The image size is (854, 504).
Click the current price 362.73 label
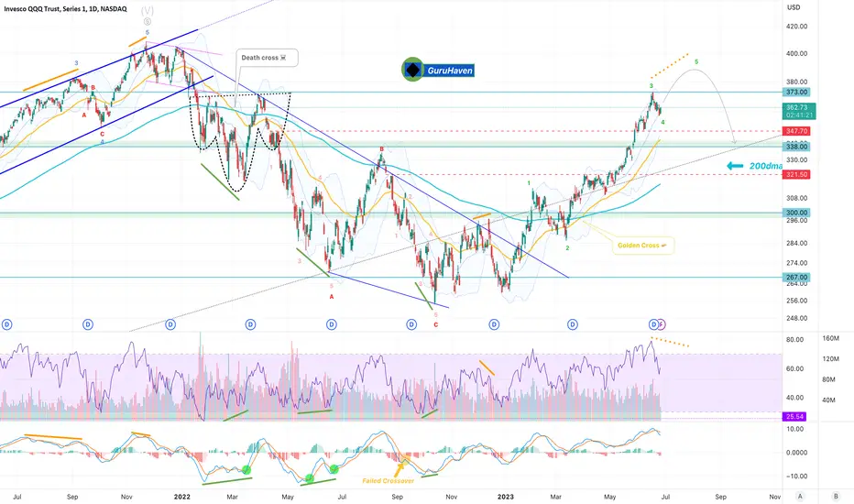coord(800,111)
